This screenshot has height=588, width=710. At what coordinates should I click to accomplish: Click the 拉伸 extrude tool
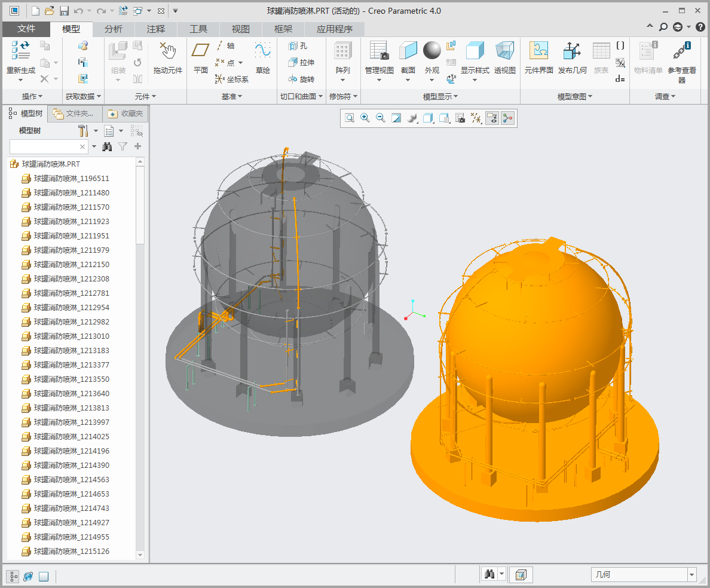pos(301,62)
